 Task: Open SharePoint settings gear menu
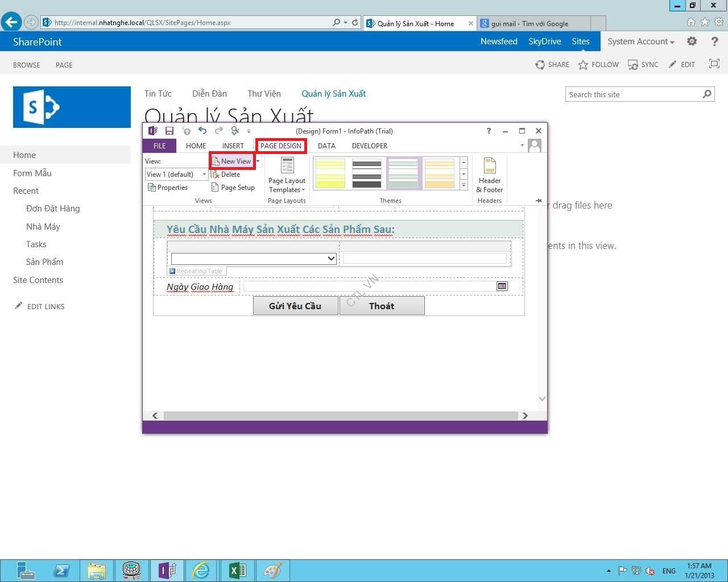(x=692, y=41)
